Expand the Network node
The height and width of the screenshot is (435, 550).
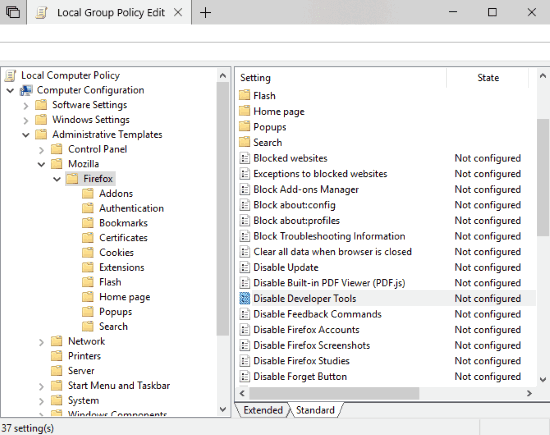(41, 342)
